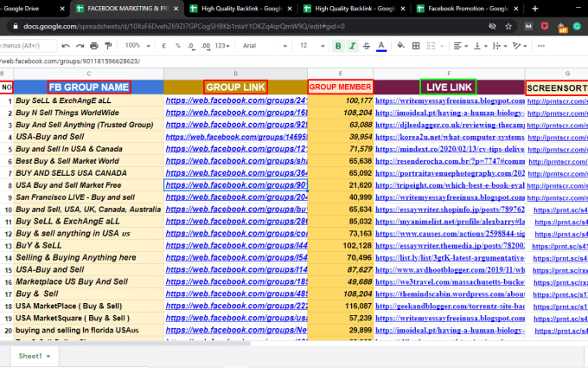Click the merge cells icon
Screen dimensions: 588x368
pos(431,46)
